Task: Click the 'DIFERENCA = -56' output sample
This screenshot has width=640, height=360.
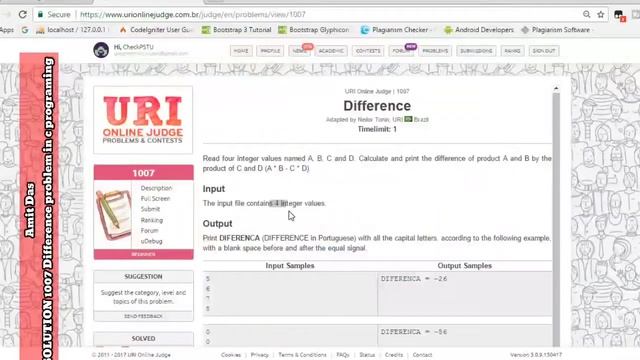Action: pos(414,332)
